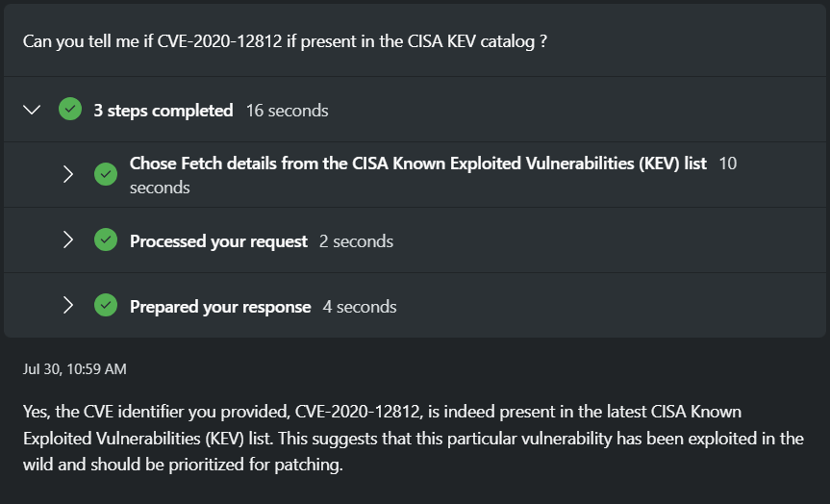Click the green check beside 'Processed your request'
This screenshot has height=504, width=830.
(106, 240)
